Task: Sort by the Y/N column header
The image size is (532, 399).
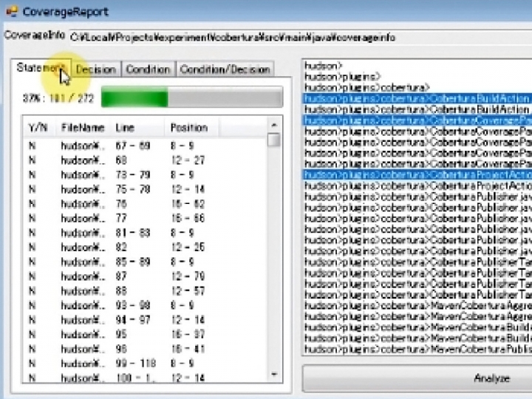Action: [38, 128]
